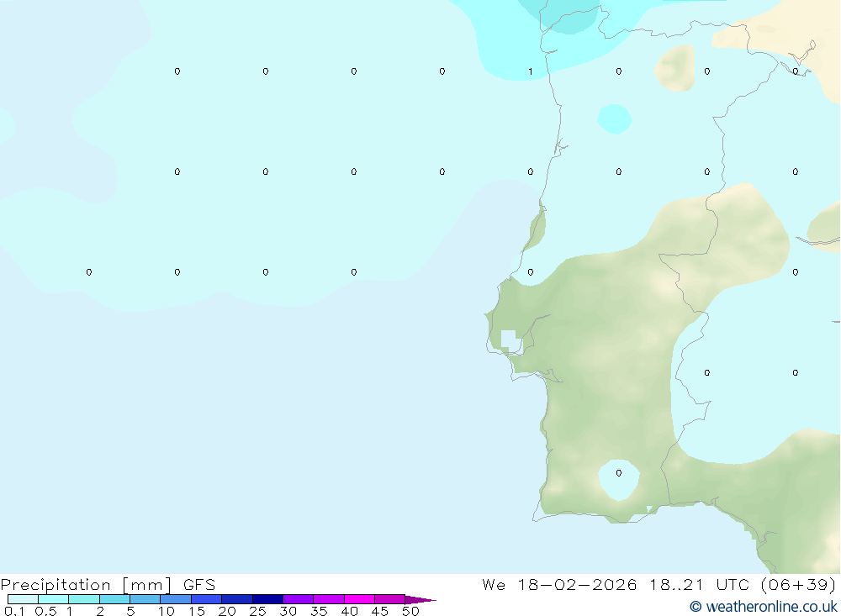Image resolution: width=841 pixels, height=616 pixels.
Task: Select the 20–25 mm dark blue swatch
Action: click(x=237, y=599)
